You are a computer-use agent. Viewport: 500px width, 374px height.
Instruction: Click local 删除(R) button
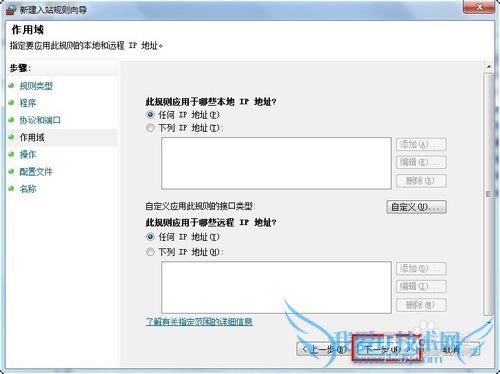[421, 181]
